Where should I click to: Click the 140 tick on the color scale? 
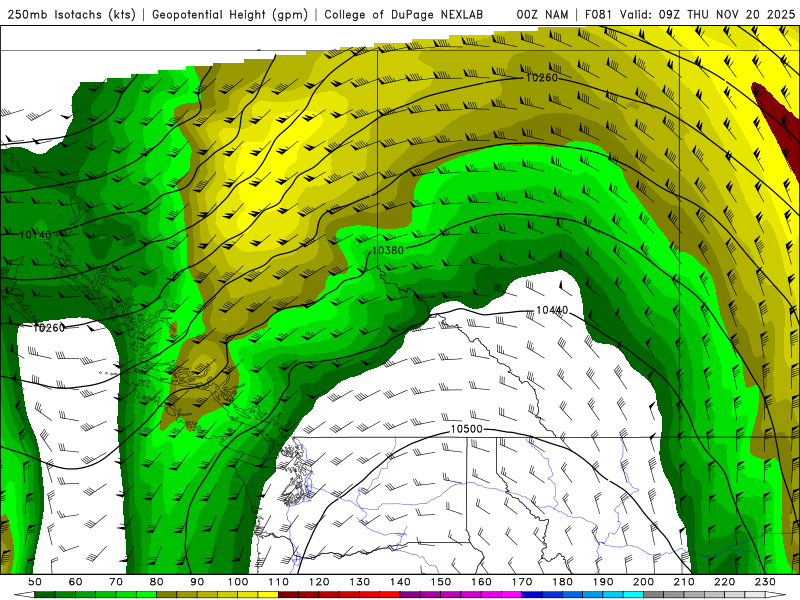(400, 582)
